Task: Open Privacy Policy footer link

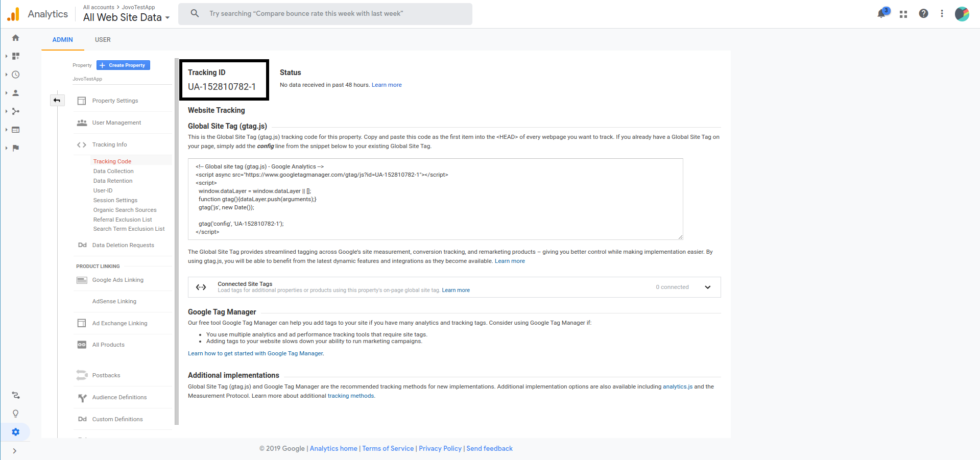Action: click(x=440, y=448)
